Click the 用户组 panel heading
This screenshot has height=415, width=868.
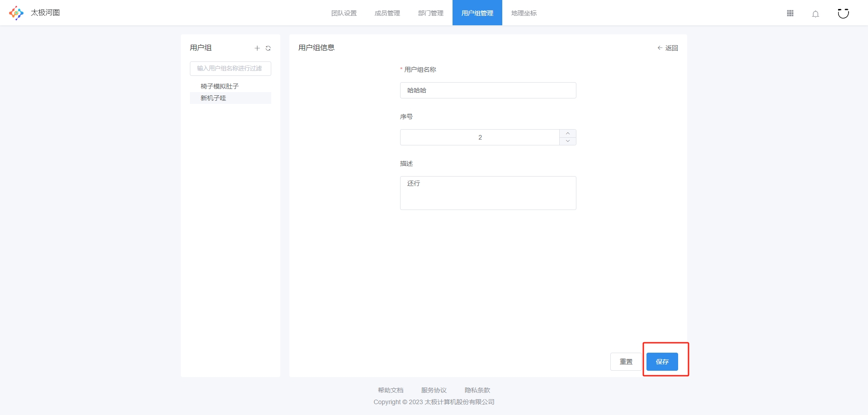(201, 48)
